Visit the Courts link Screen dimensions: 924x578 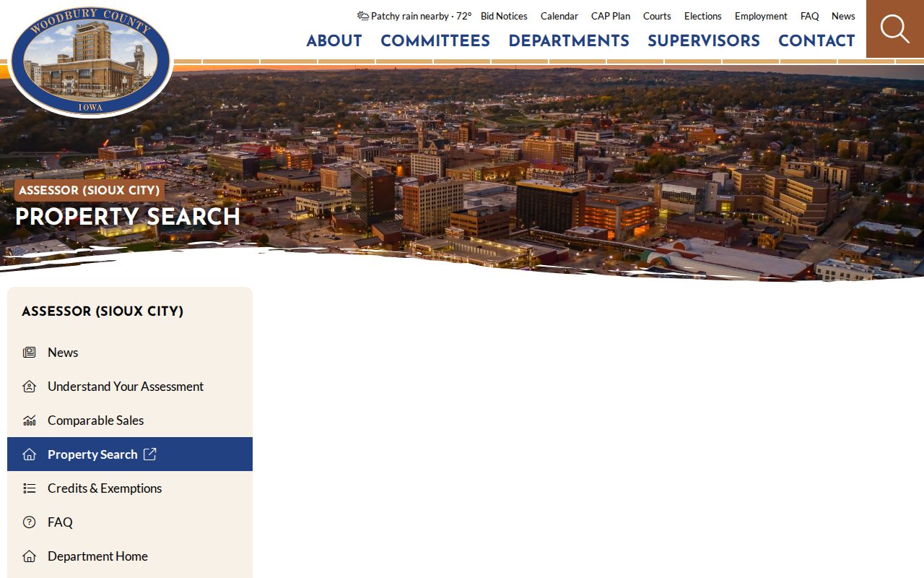[x=657, y=16]
